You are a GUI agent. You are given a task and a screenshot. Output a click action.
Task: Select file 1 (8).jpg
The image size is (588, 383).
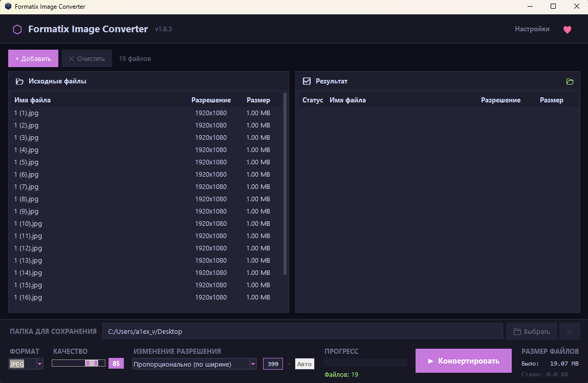coord(146,199)
